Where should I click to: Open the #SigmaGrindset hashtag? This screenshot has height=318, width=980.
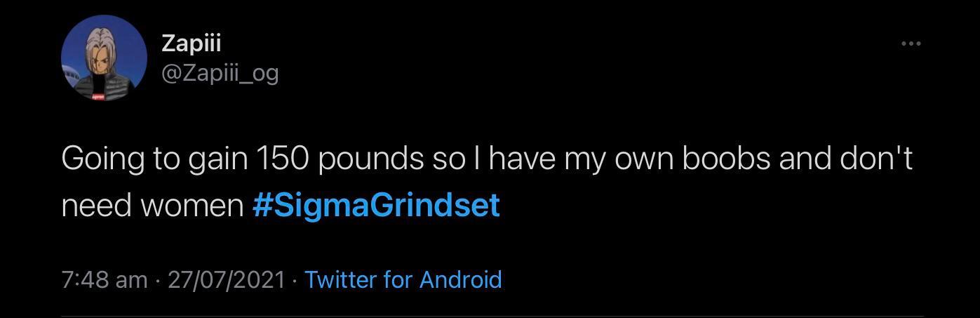pyautogui.click(x=375, y=205)
